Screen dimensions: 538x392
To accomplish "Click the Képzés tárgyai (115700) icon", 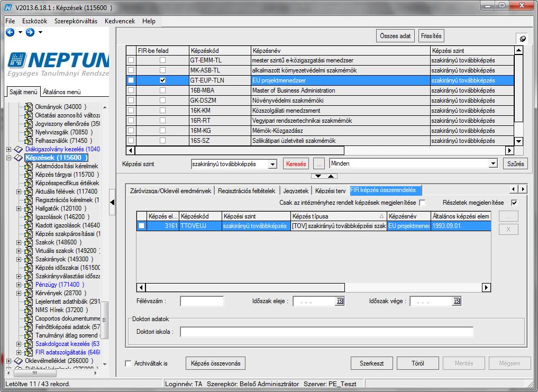I will [x=29, y=175].
